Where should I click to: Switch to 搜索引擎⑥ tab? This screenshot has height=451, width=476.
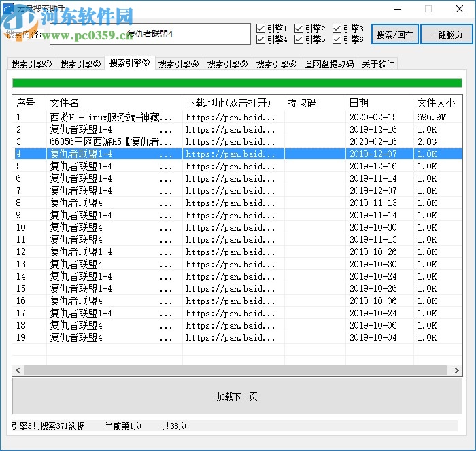pyautogui.click(x=276, y=64)
